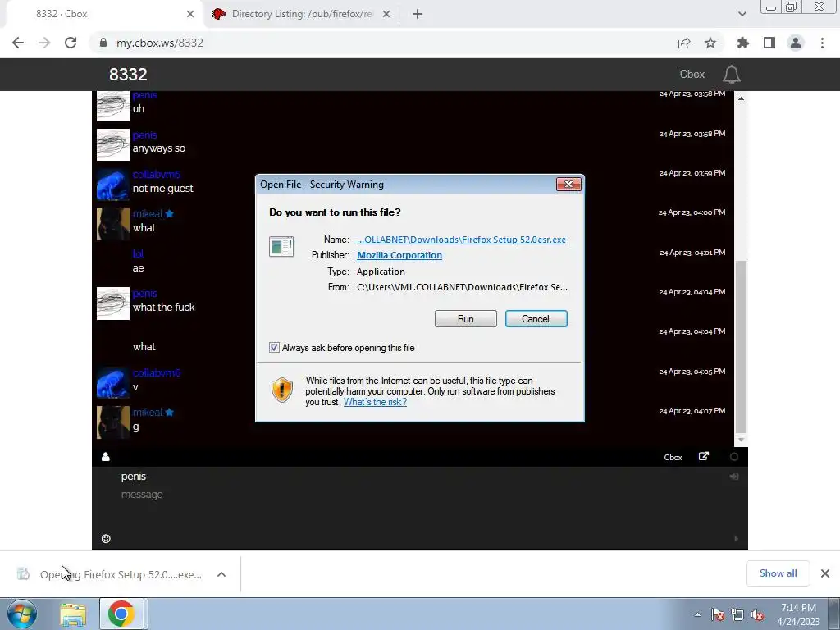Close the 8332 - Cbox tab
Image resolution: width=840 pixels, height=630 pixels.
(190, 14)
